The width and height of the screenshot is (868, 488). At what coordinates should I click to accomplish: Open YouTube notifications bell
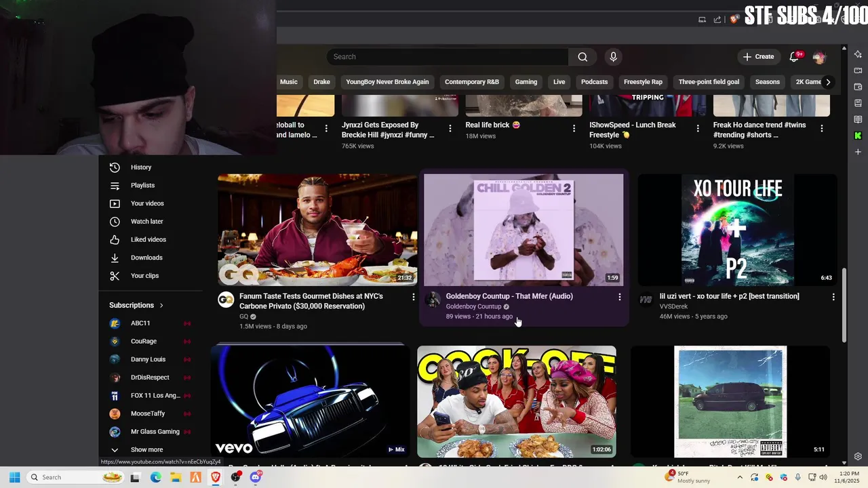click(x=795, y=57)
